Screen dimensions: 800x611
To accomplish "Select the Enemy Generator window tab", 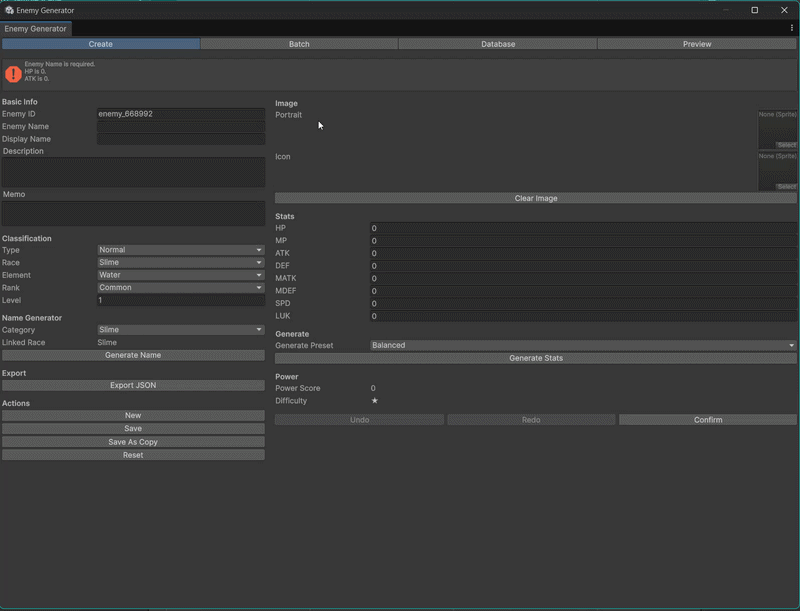I will click(36, 29).
